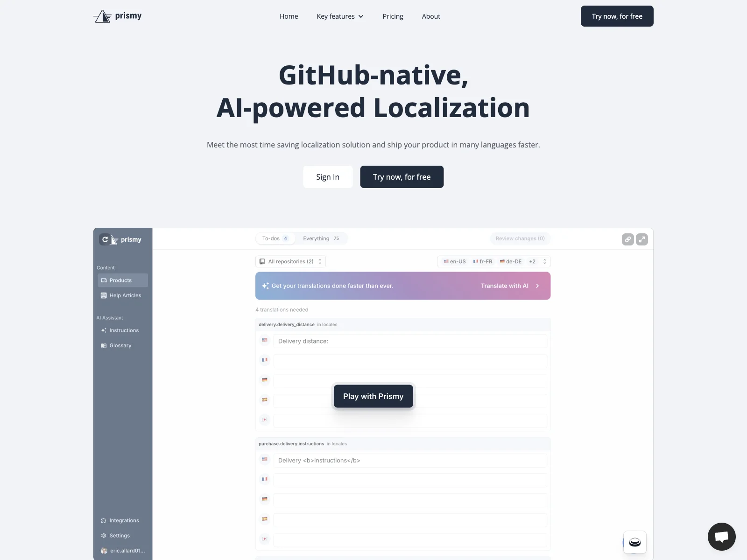Click the en-US language chip
Screen dimensions: 747x560
tap(455, 261)
